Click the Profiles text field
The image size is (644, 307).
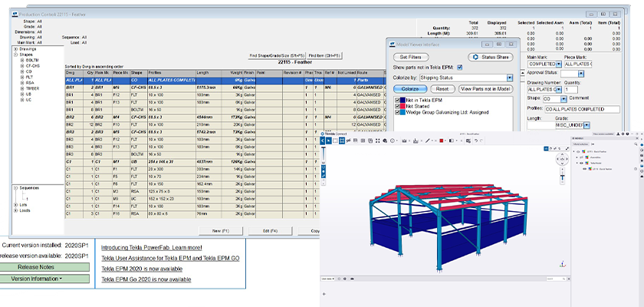[582, 109]
